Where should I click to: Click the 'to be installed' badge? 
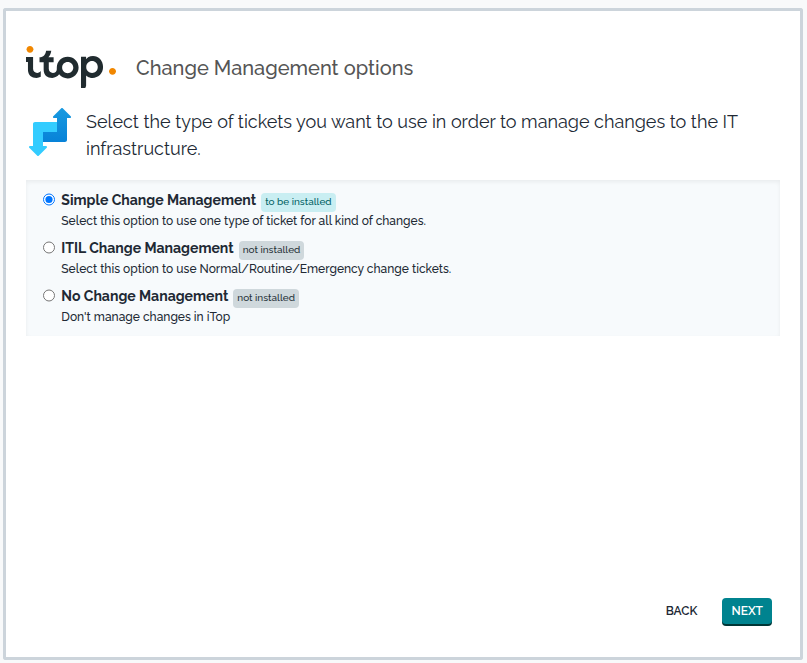299,202
